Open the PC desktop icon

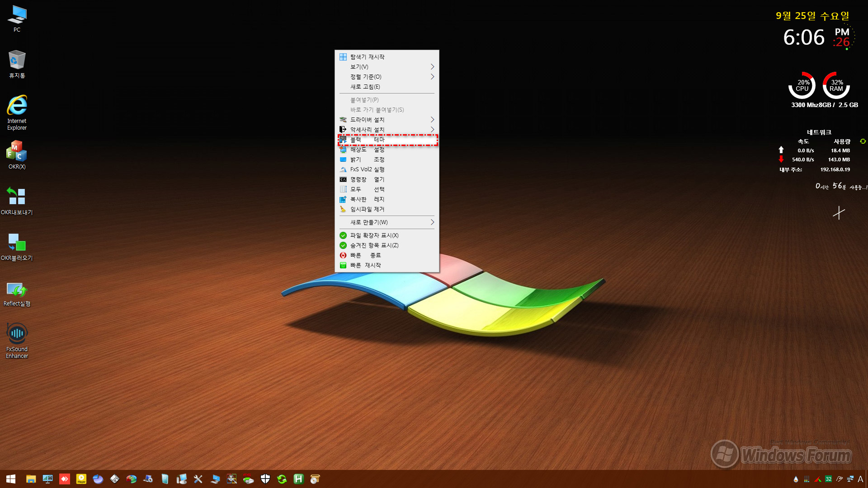pyautogui.click(x=17, y=19)
